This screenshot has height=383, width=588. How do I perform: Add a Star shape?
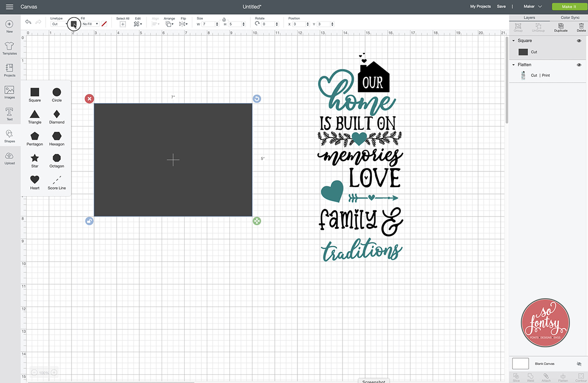[x=35, y=158]
